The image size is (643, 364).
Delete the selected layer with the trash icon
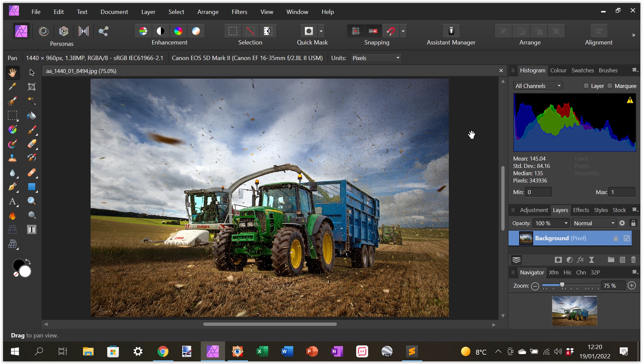tap(634, 260)
